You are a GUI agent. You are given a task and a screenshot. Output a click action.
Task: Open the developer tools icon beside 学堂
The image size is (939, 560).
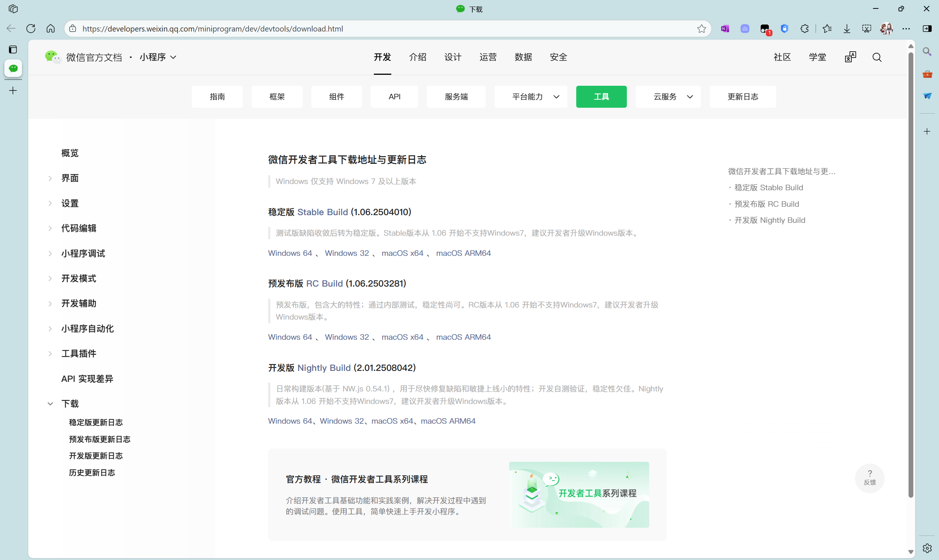pos(850,57)
